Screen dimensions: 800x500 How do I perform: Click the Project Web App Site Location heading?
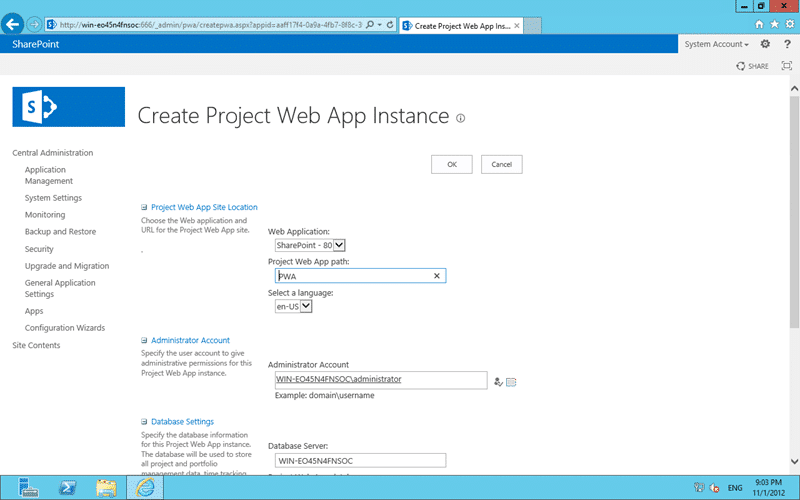tap(204, 207)
